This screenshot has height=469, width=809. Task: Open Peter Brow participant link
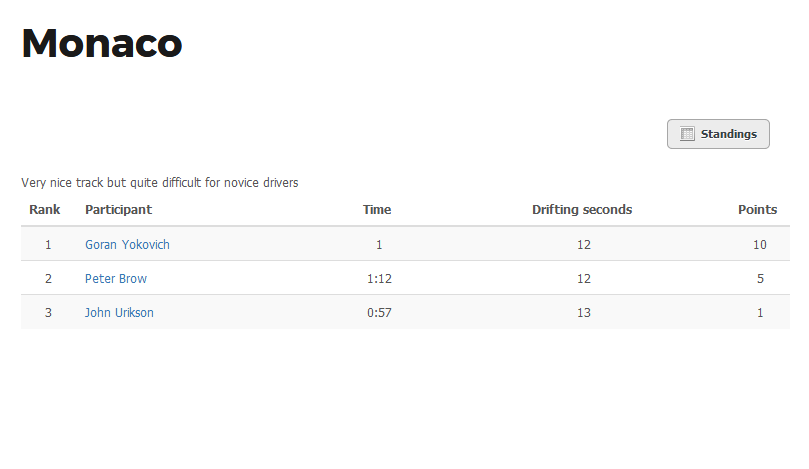click(116, 279)
